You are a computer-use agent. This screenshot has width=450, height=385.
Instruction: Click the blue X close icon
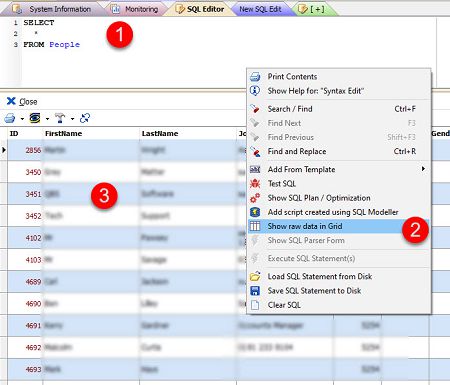click(11, 101)
